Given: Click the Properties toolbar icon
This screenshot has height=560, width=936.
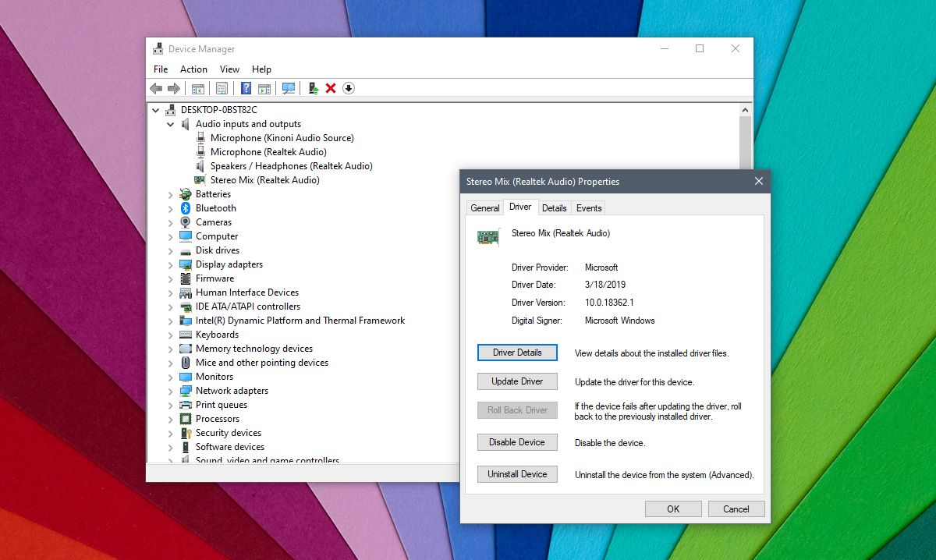Looking at the screenshot, I should (222, 88).
